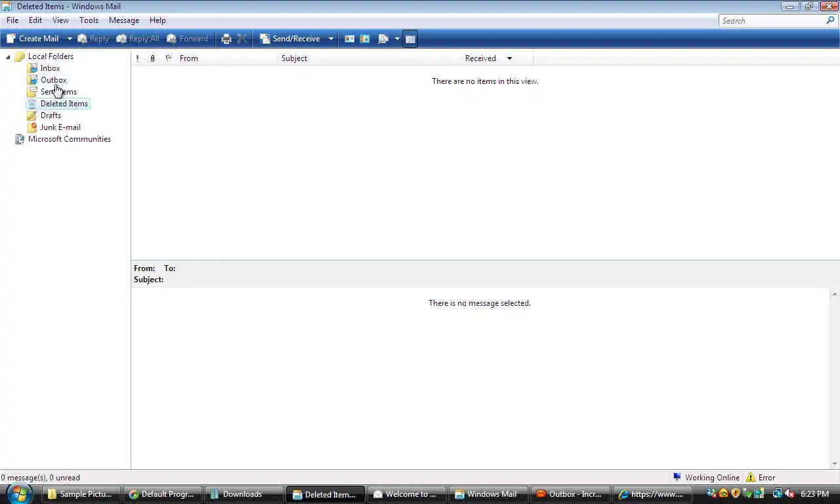This screenshot has height=504, width=840.
Task: Click the Error warning status indicator
Action: pos(761,478)
